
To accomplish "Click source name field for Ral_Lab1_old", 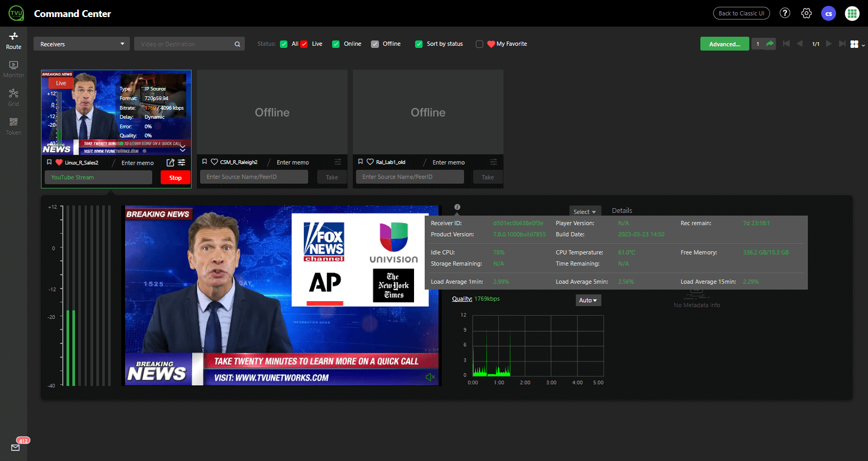I will (x=410, y=177).
